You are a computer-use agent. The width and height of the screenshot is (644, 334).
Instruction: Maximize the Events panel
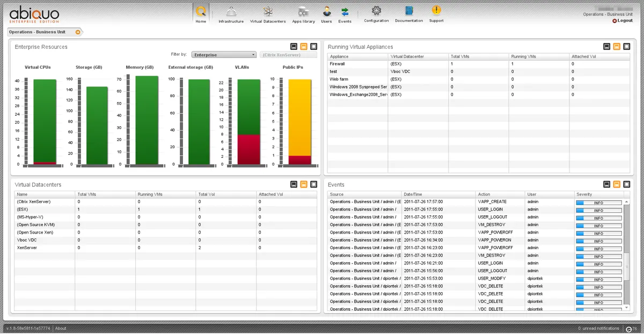[x=627, y=184]
